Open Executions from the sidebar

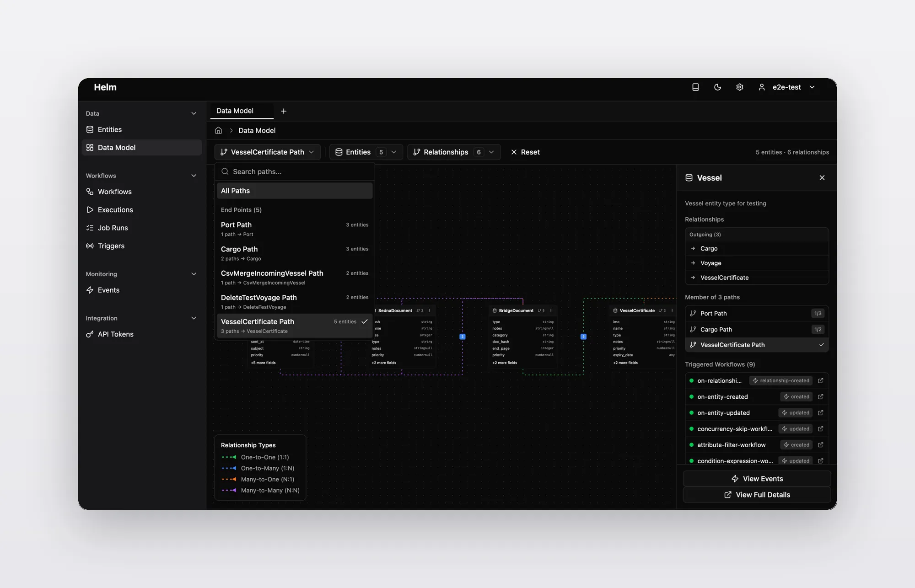142,209
